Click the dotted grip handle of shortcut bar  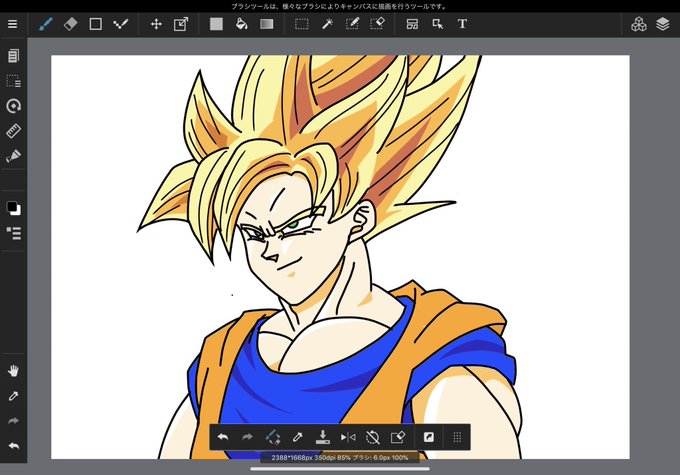pos(457,437)
